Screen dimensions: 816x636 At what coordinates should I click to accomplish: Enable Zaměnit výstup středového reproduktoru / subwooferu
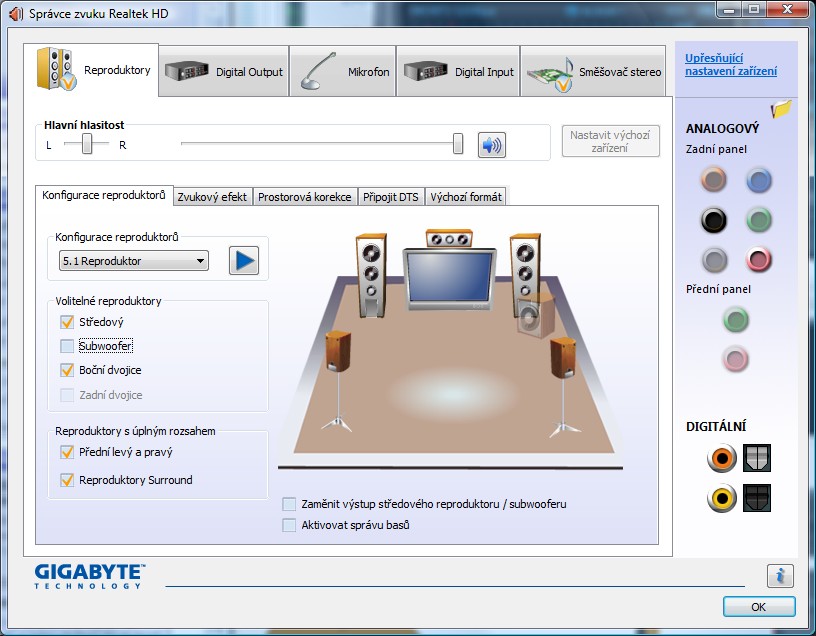point(289,504)
